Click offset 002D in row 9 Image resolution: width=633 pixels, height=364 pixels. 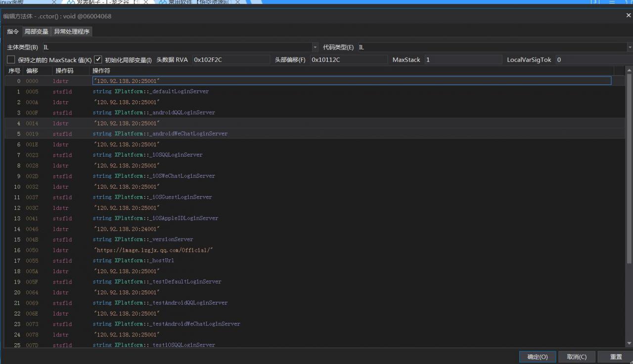(x=32, y=176)
